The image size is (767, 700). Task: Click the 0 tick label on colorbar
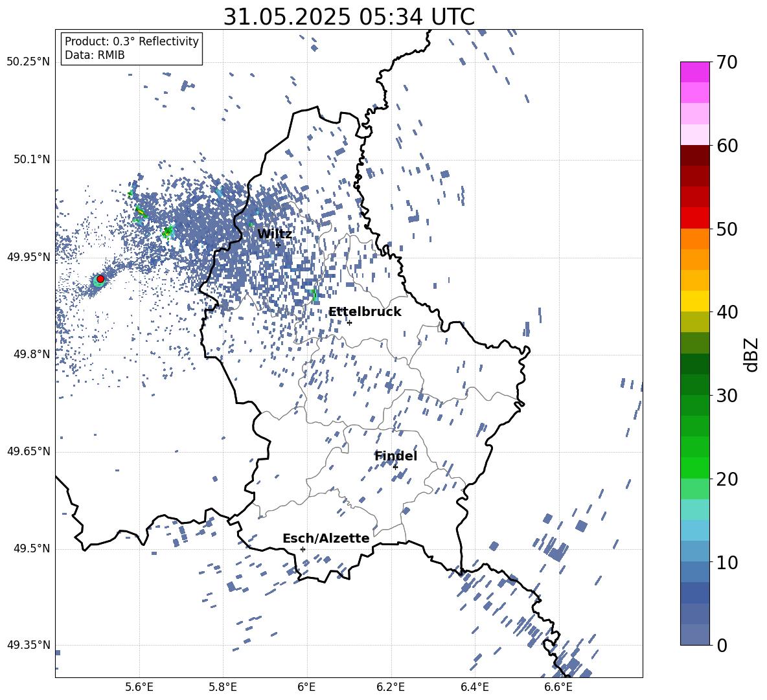pos(722,645)
